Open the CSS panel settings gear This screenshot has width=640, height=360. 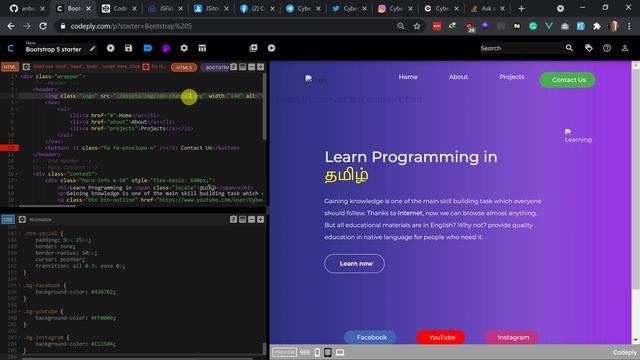pos(22,220)
